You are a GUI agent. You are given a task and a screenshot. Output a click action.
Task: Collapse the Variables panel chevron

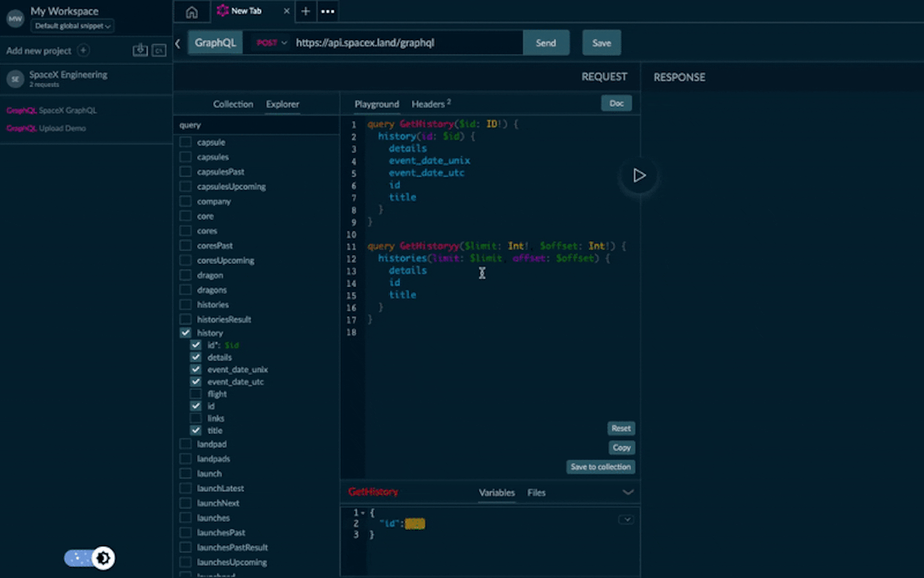pos(628,492)
